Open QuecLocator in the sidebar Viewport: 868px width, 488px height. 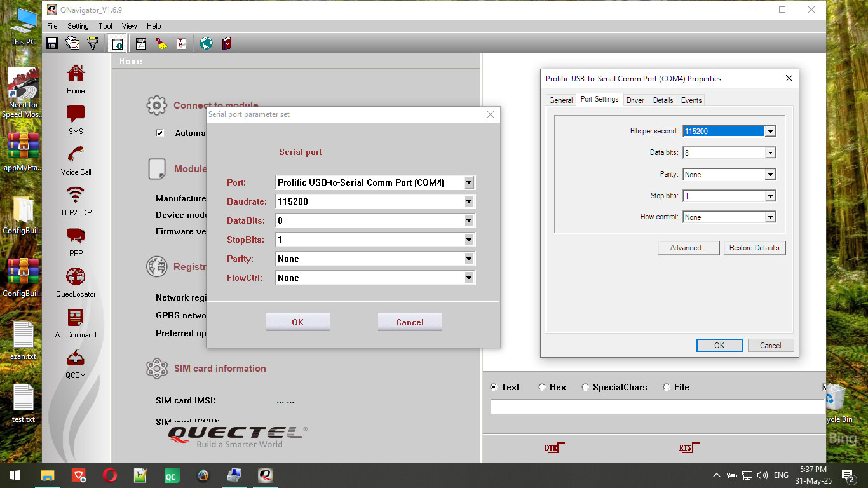point(76,283)
